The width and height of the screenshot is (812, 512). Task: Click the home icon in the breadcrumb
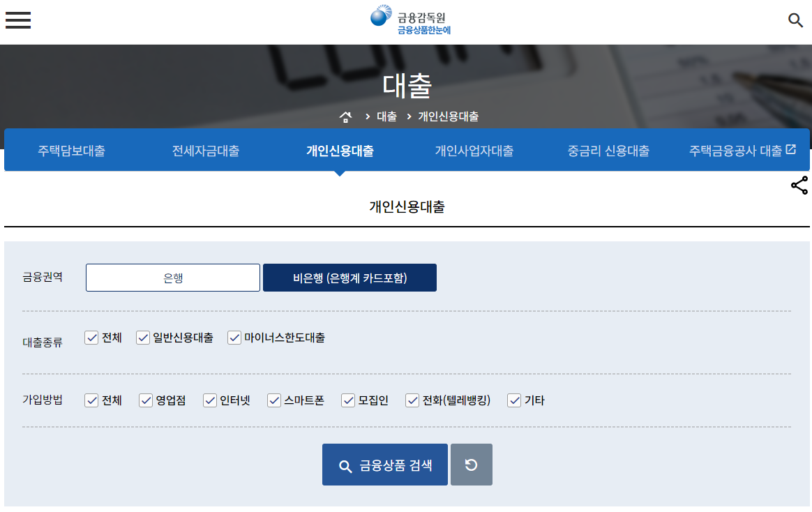346,116
